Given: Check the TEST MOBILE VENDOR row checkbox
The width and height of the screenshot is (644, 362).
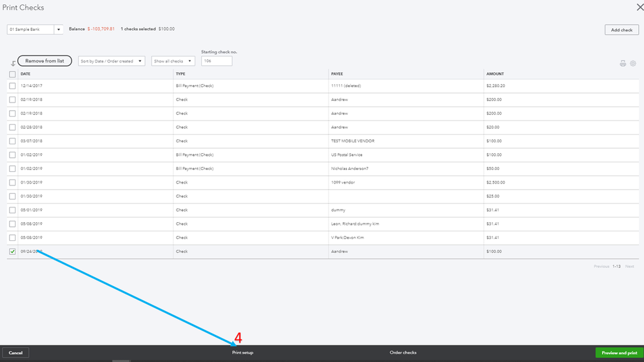Looking at the screenshot, I should pos(12,141).
